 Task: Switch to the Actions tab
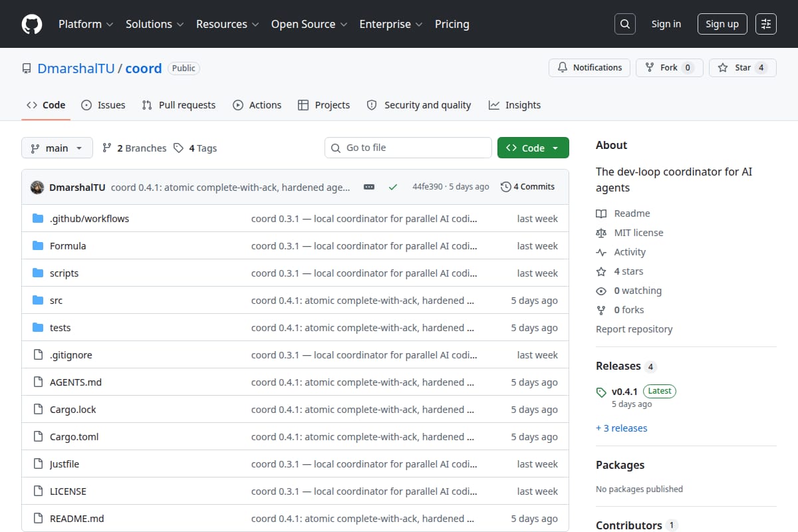pos(257,105)
